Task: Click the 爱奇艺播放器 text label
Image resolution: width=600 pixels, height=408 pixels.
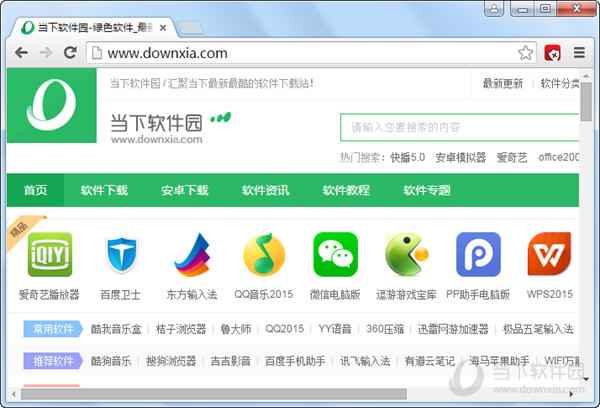Action: [49, 294]
